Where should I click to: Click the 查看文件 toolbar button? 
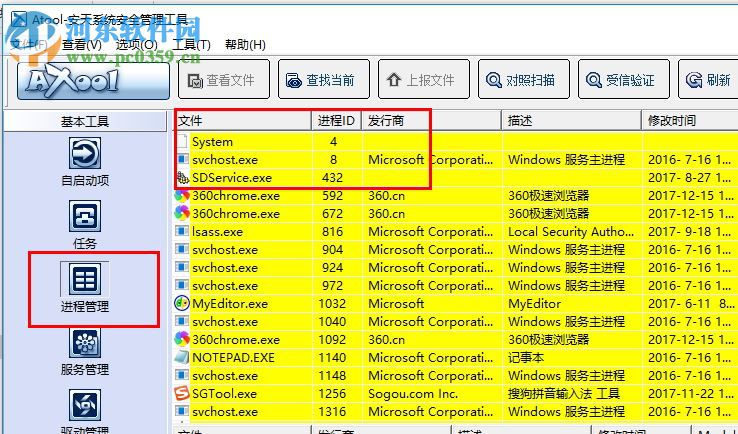coord(224,79)
